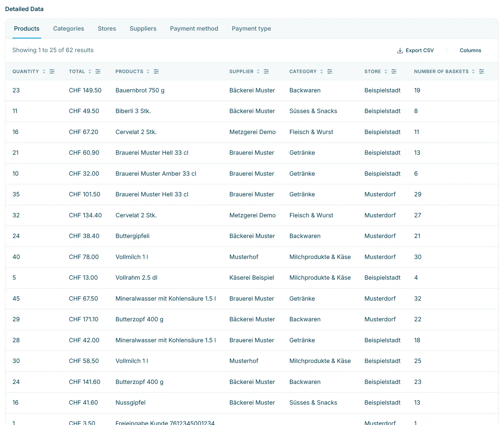Click total CHF 42.00 cell
This screenshot has height=425, width=504.
click(84, 340)
